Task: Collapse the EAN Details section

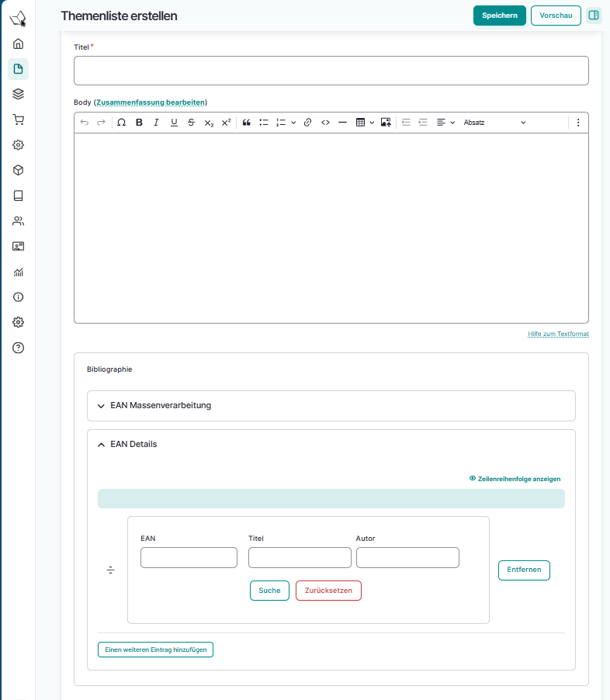Action: pos(133,445)
